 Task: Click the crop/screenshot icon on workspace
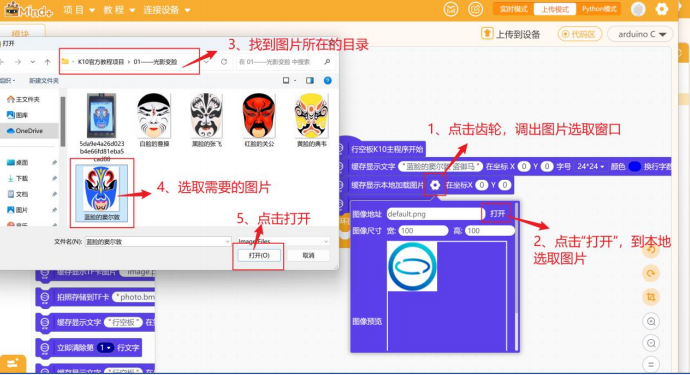point(651,297)
